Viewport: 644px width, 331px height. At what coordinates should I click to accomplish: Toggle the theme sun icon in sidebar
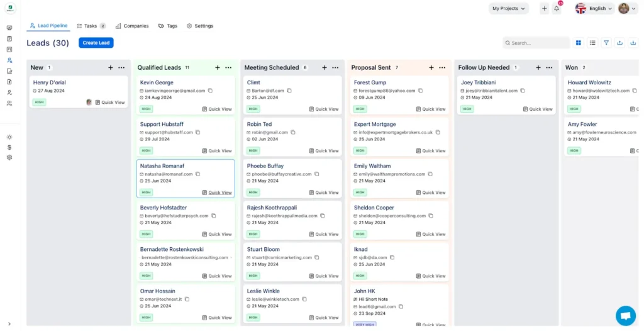[9, 137]
